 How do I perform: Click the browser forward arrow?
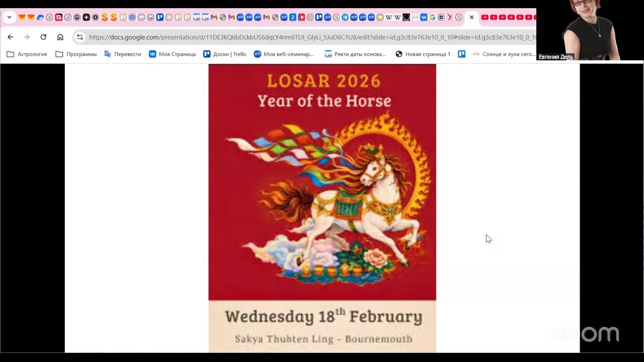(x=27, y=37)
